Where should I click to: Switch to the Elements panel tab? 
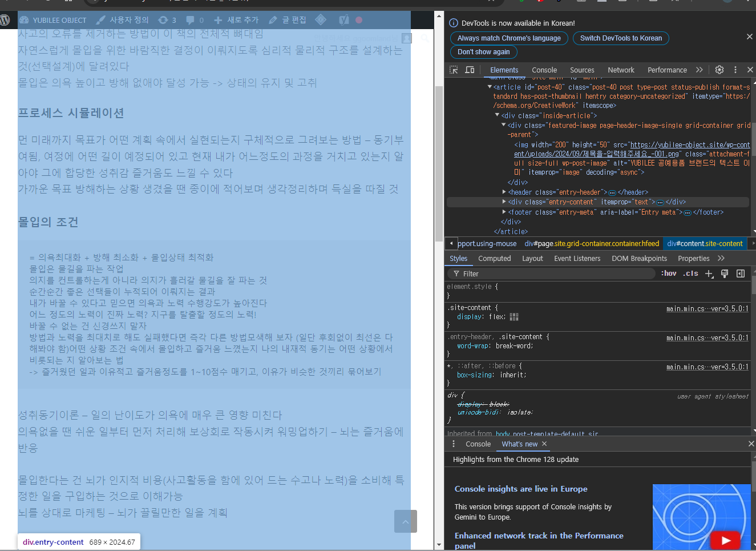[504, 70]
